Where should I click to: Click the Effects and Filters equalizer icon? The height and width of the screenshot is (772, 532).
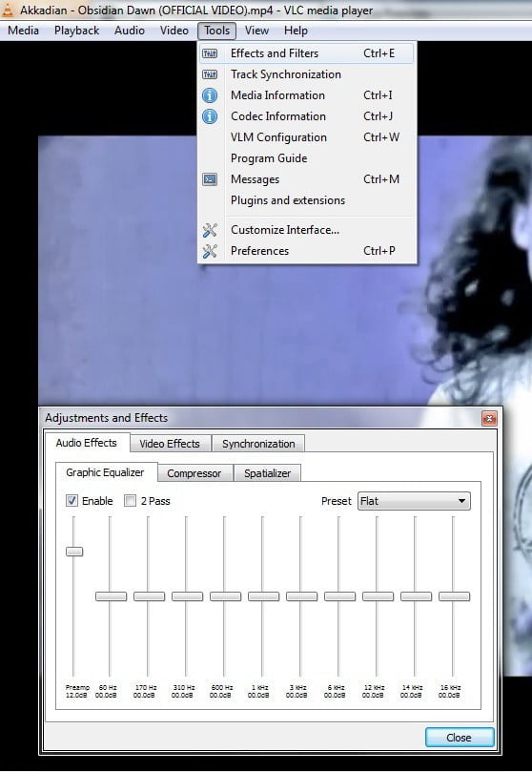[210, 53]
